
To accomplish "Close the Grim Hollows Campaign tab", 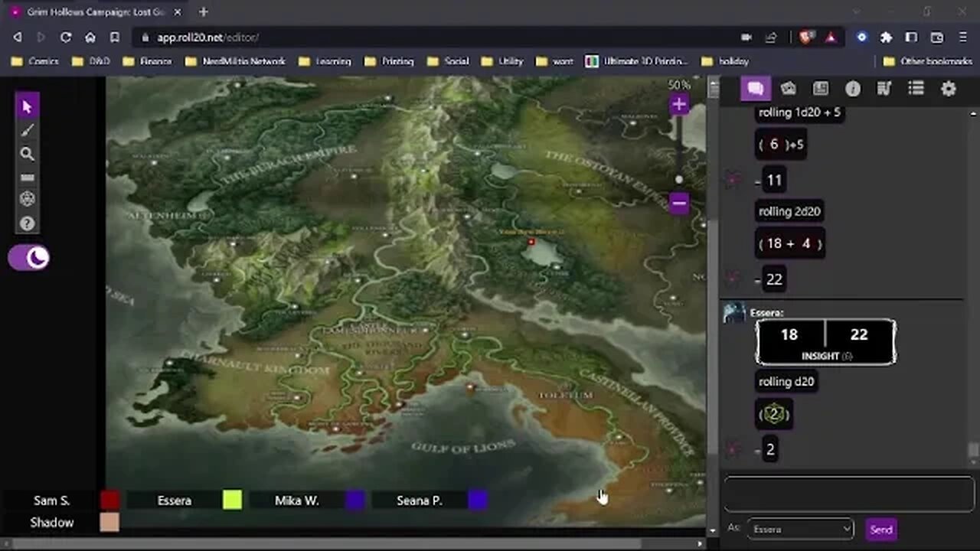I will [x=179, y=12].
